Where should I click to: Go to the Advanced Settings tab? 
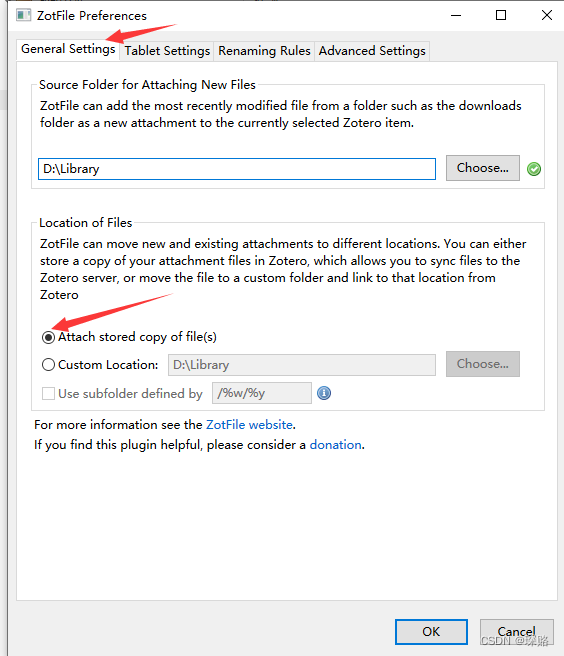coord(372,51)
